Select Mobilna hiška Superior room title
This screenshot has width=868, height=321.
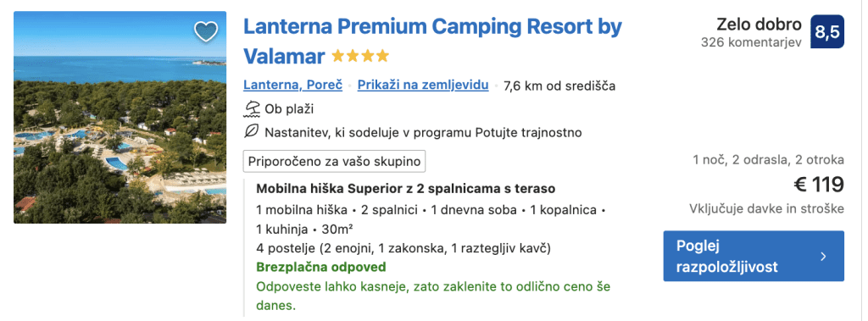(406, 189)
